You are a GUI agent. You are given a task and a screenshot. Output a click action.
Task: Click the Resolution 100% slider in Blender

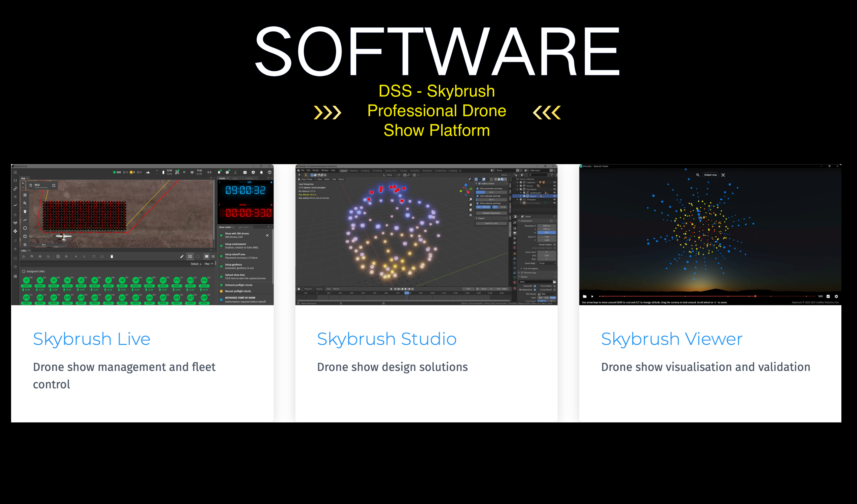click(547, 233)
